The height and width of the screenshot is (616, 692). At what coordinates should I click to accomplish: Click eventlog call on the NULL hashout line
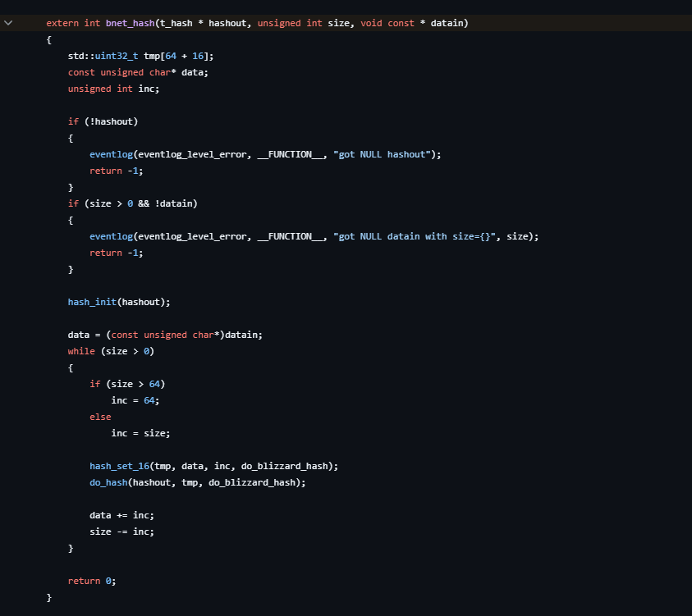(x=111, y=154)
